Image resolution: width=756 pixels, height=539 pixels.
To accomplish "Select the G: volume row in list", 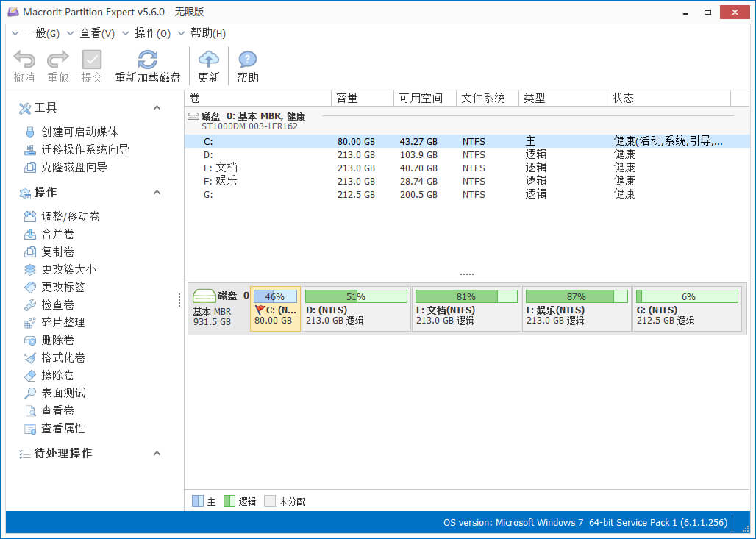I will (467, 194).
